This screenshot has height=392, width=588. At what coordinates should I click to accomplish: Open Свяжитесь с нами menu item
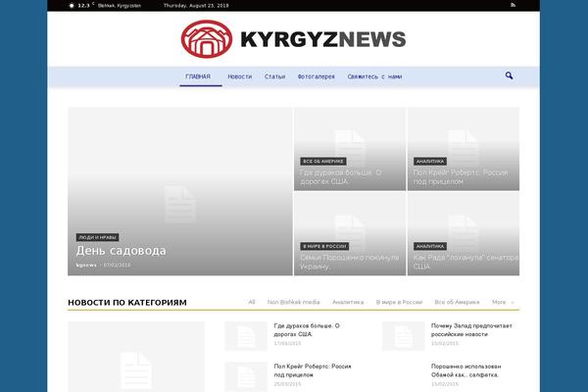pos(374,76)
